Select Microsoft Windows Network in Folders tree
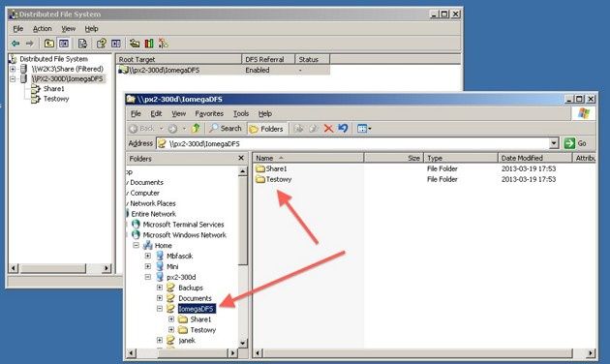 pos(184,235)
